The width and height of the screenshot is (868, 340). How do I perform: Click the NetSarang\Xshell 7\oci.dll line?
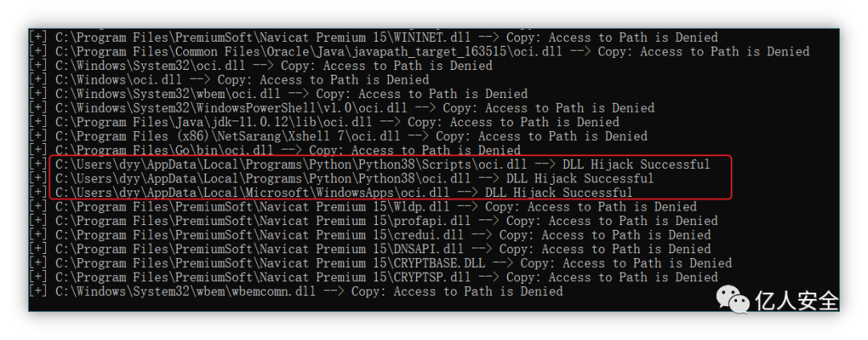coord(339,136)
